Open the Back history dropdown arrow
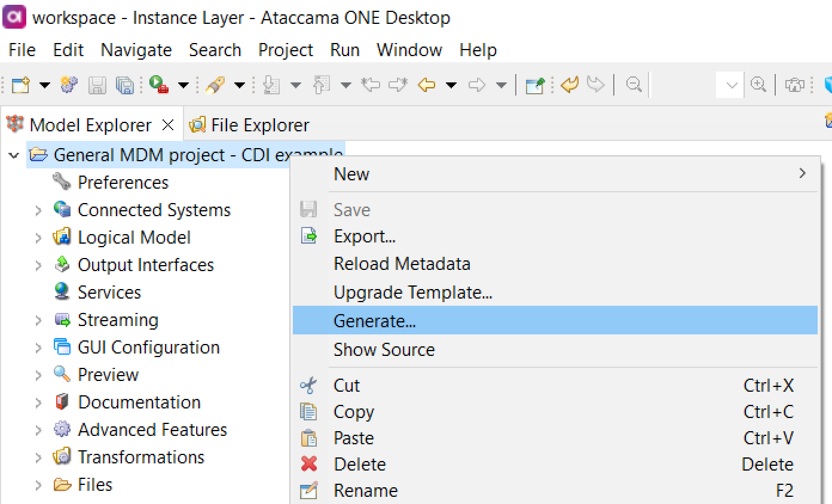 [x=451, y=85]
